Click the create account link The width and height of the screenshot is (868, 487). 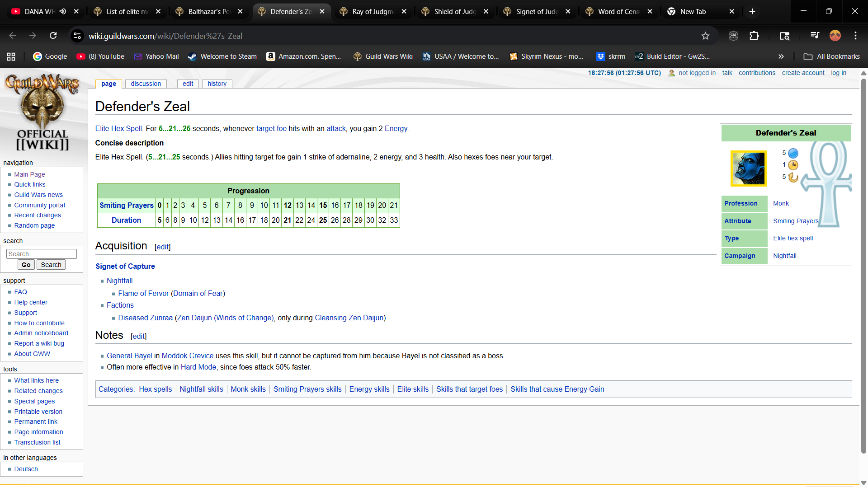coord(803,73)
